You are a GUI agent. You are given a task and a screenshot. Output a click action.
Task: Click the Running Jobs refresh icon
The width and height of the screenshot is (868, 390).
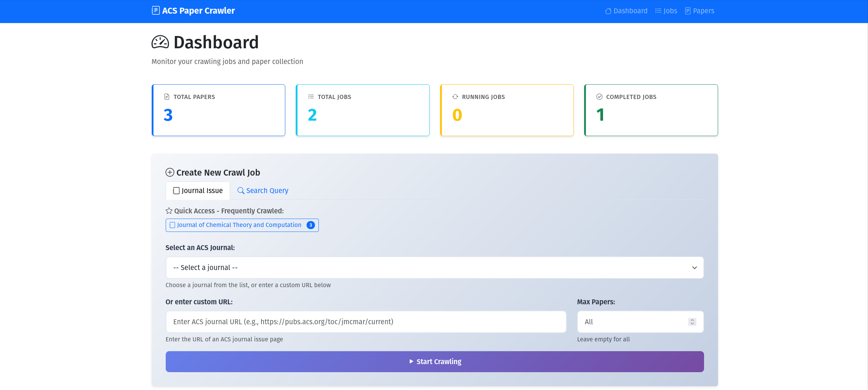pyautogui.click(x=455, y=97)
